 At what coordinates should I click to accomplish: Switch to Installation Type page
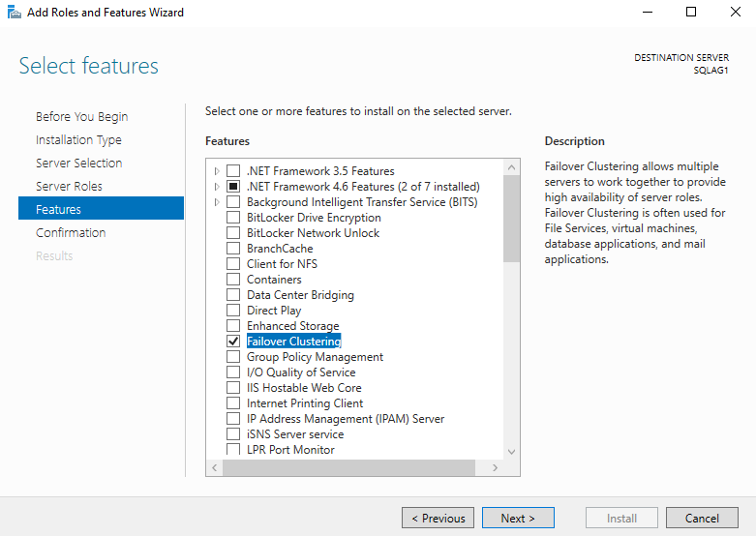[78, 139]
